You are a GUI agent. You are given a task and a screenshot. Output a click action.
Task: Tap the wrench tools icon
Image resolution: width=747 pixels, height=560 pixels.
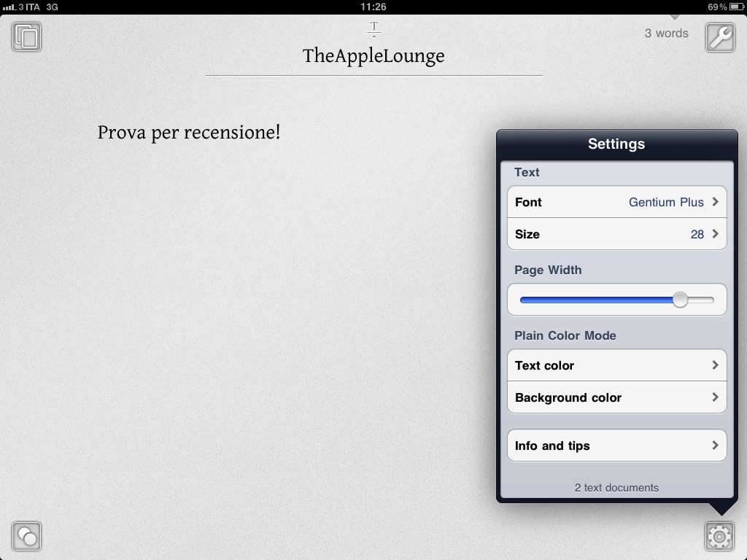click(720, 37)
